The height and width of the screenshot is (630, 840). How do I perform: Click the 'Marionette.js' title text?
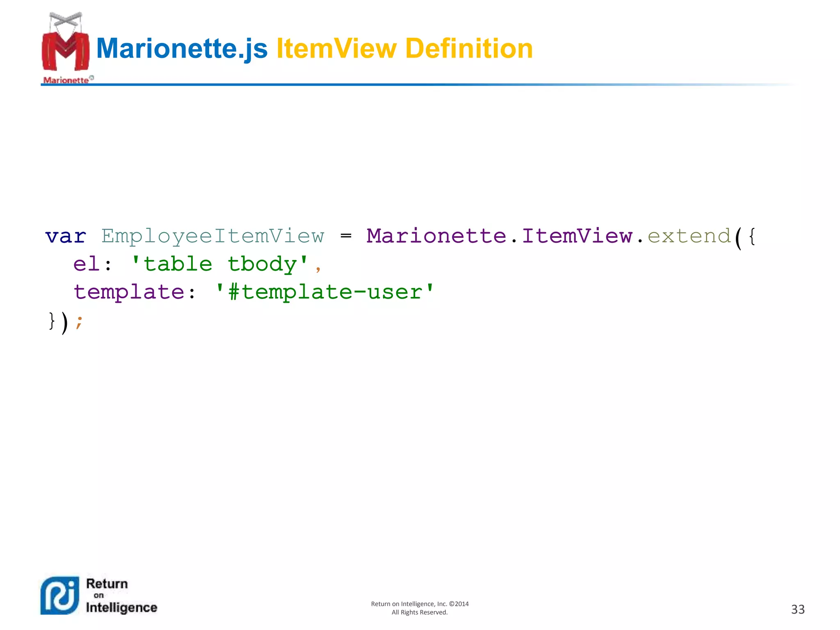point(182,49)
